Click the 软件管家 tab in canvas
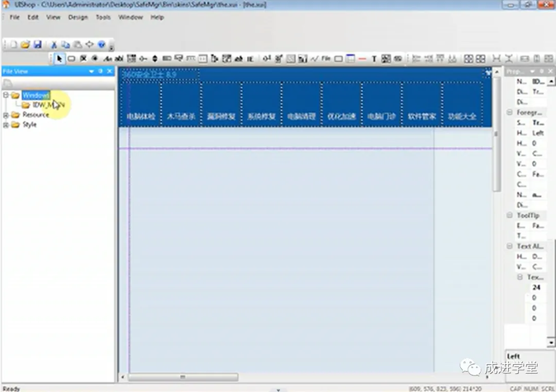Viewport: 556px width, 392px height. tap(422, 104)
